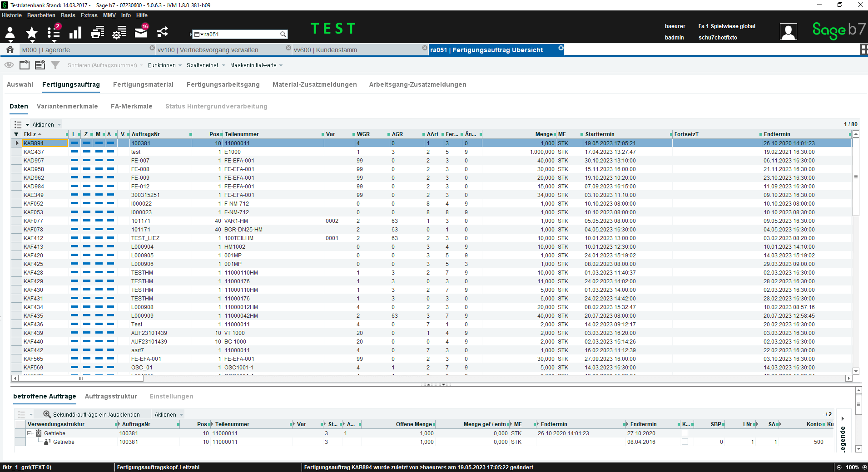Go to the home tab icon
Viewport: 868px width, 472px height.
(10, 49)
